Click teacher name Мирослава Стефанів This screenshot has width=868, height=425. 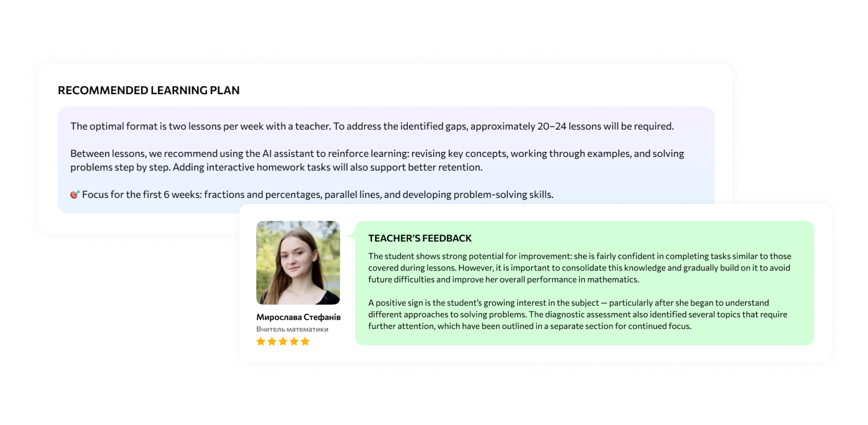coord(298,317)
